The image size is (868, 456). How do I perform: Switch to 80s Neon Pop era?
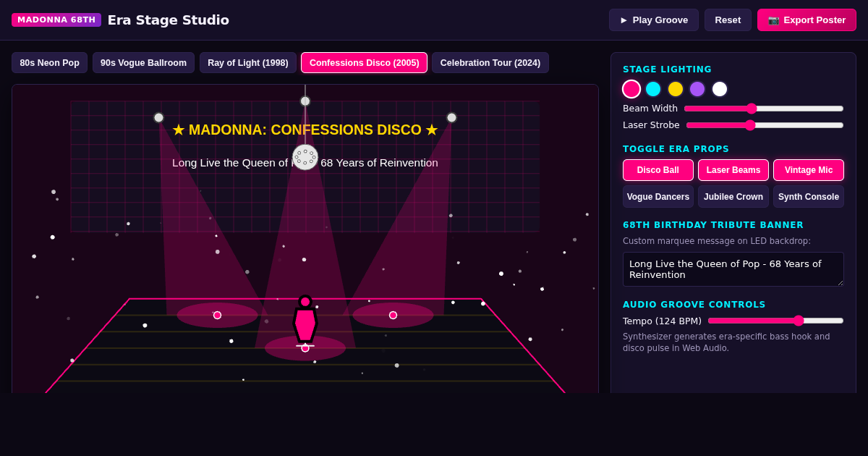click(49, 63)
